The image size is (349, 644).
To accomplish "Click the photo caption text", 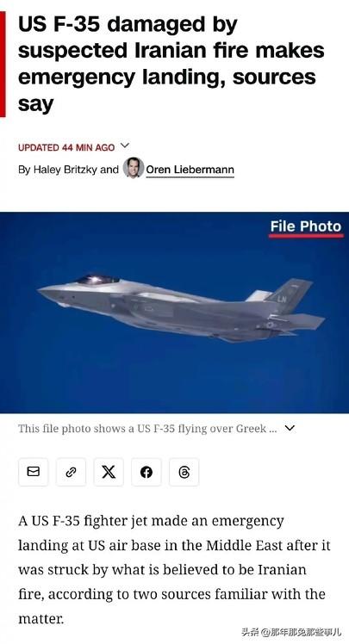I will click(x=147, y=429).
